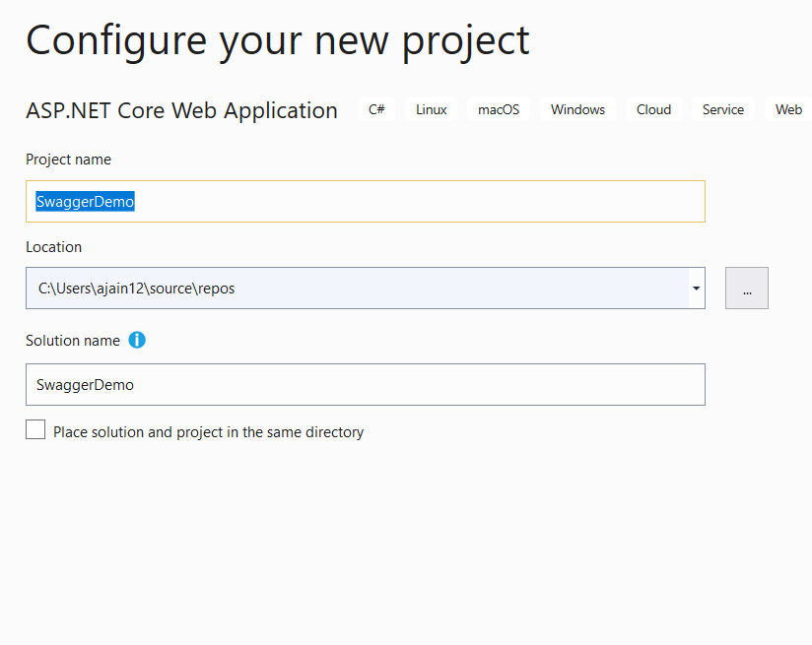The image size is (812, 645).
Task: Select the macOS project tag
Action: (x=499, y=109)
